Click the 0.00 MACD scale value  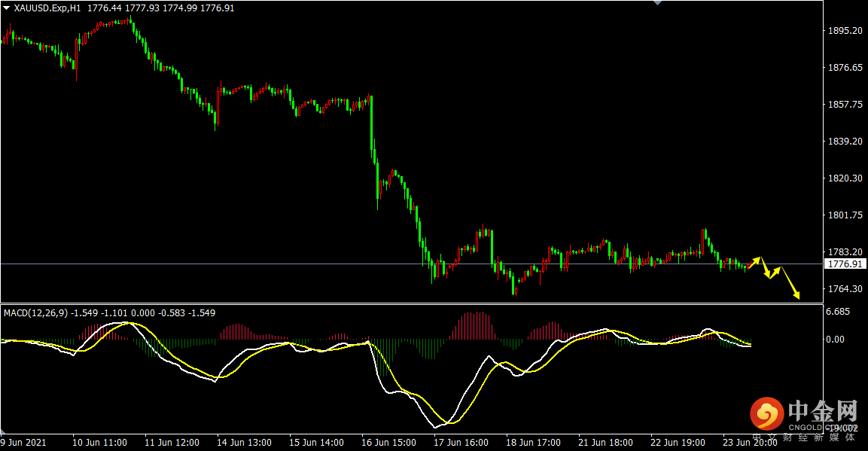click(836, 340)
